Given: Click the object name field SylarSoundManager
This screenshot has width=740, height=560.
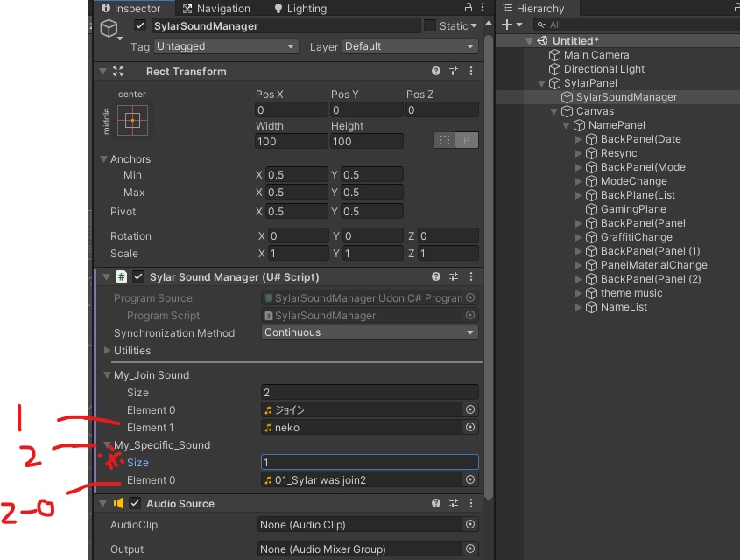Looking at the screenshot, I should (x=285, y=25).
